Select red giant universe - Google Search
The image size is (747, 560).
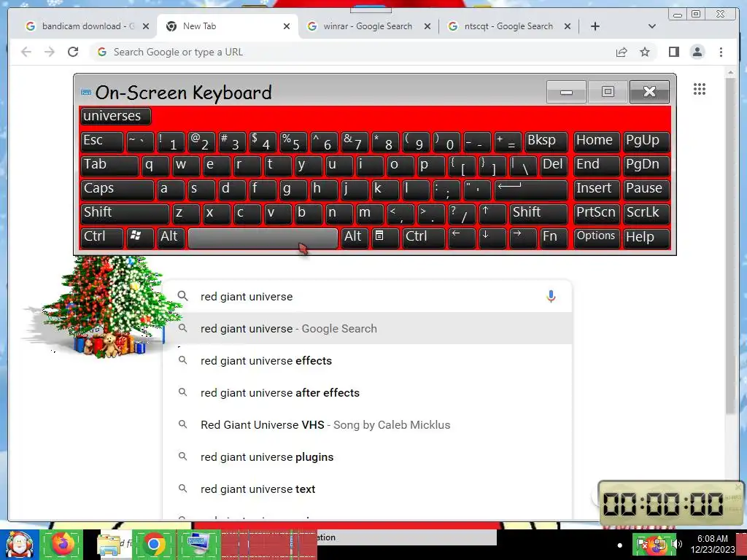367,329
